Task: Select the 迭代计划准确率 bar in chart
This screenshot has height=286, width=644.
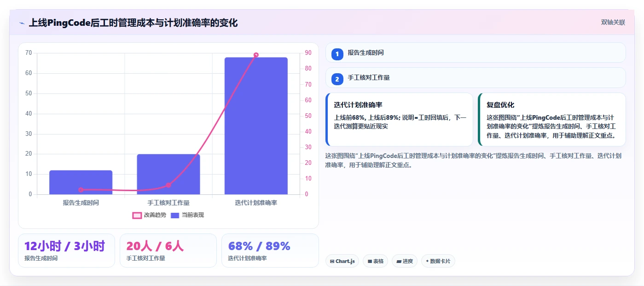Action: point(256,126)
